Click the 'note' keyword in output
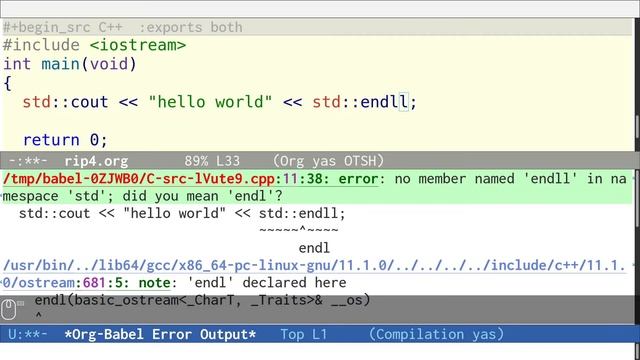 [154, 282]
